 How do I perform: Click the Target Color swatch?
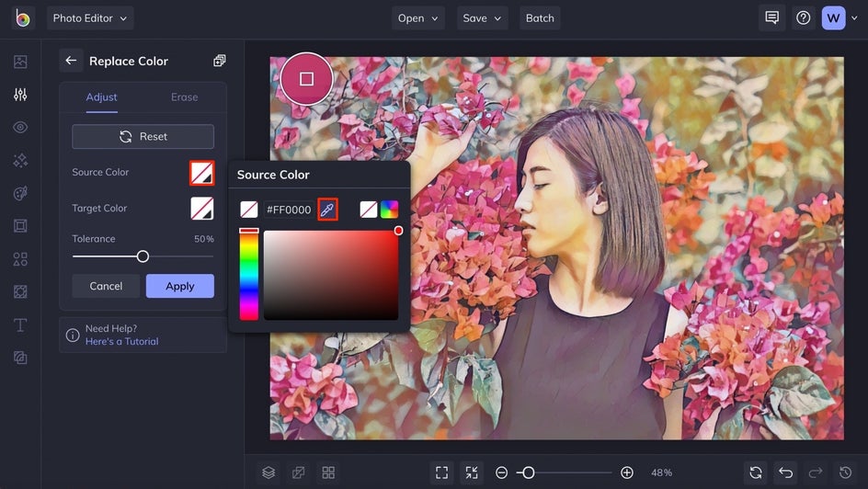(202, 209)
